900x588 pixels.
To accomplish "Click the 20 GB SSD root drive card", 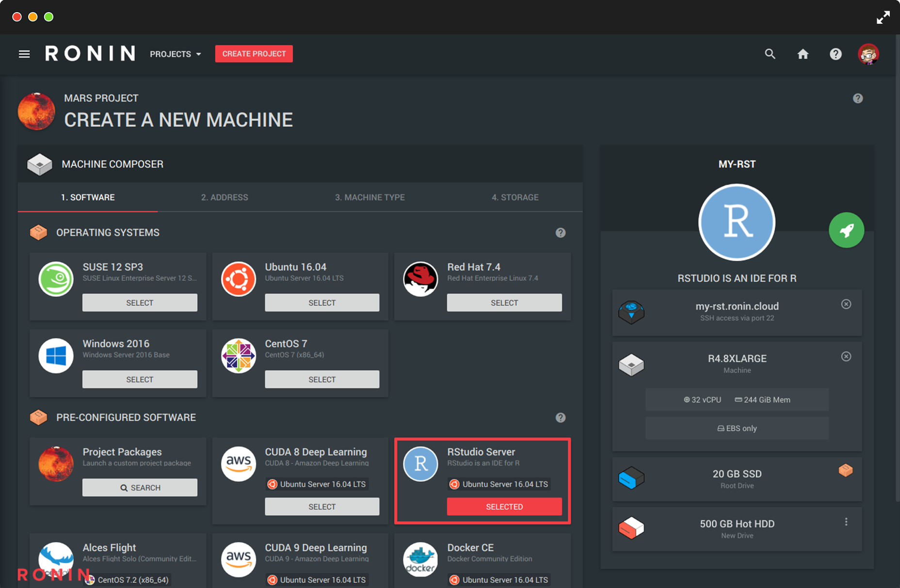I will [x=737, y=479].
